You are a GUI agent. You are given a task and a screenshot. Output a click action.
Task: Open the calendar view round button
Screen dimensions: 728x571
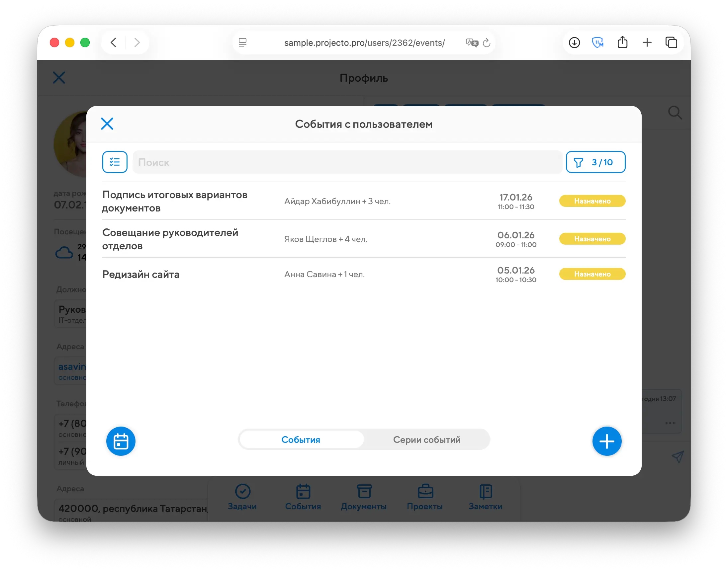(121, 441)
